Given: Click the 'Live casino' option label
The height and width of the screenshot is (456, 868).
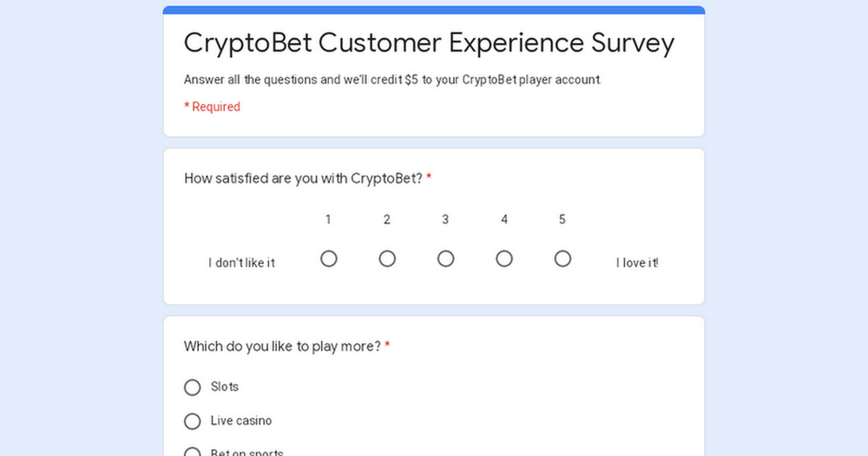Looking at the screenshot, I should coord(240,420).
